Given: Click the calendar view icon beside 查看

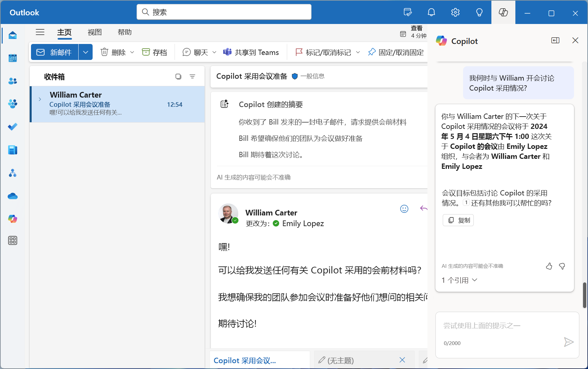Looking at the screenshot, I should point(403,34).
